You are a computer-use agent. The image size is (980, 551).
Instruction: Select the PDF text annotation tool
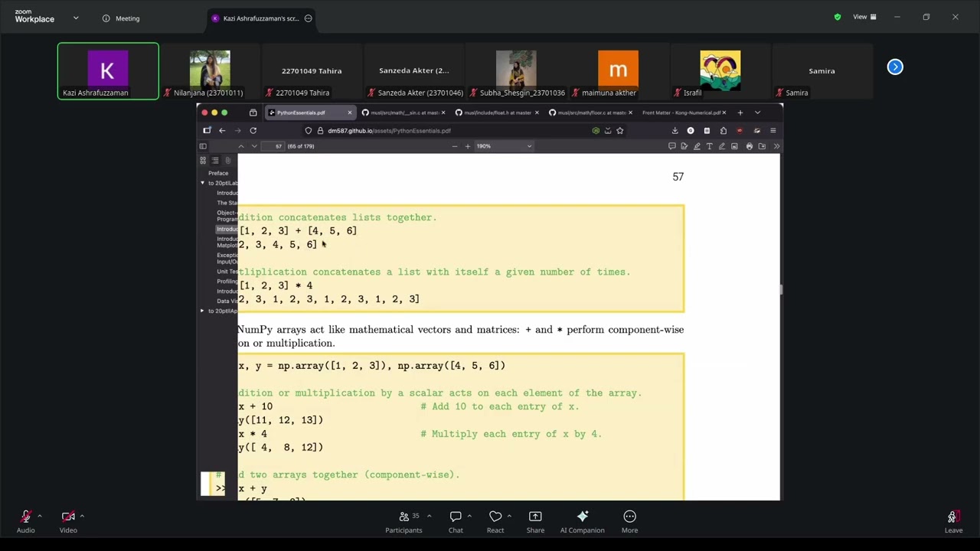click(x=709, y=146)
